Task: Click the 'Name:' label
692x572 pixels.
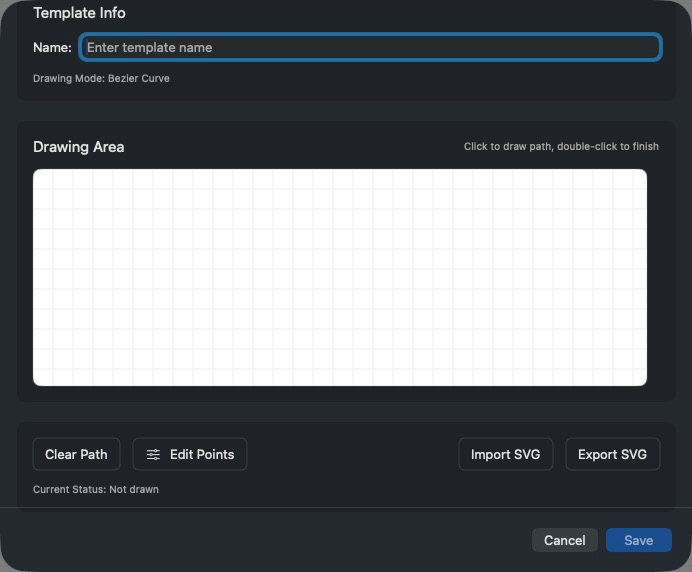Action: pos(52,47)
